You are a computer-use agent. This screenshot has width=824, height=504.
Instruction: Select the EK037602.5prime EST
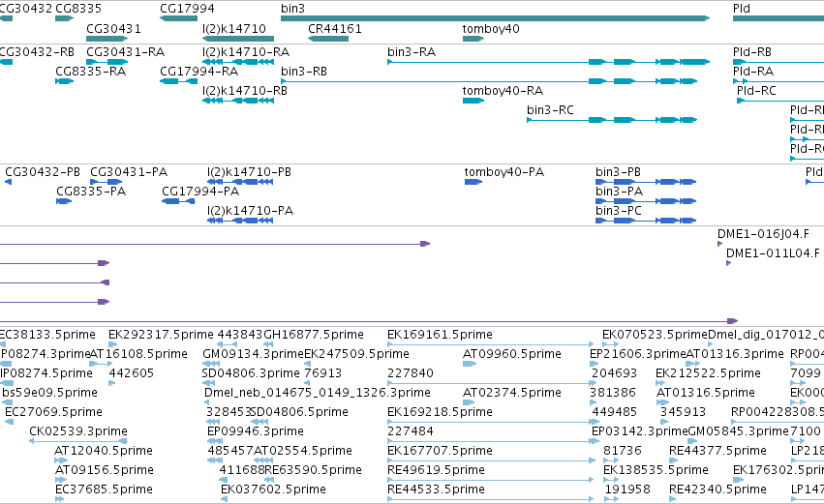(x=224, y=500)
